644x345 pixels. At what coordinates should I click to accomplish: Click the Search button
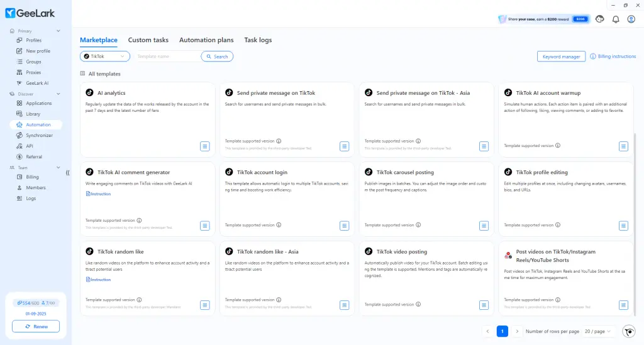217,56
